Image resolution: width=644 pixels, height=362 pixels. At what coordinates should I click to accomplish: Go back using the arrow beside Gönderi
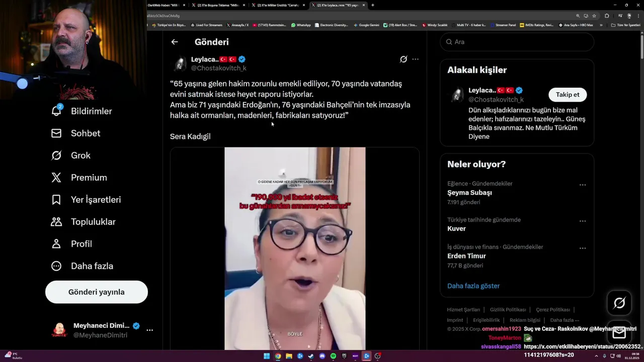pyautogui.click(x=175, y=42)
